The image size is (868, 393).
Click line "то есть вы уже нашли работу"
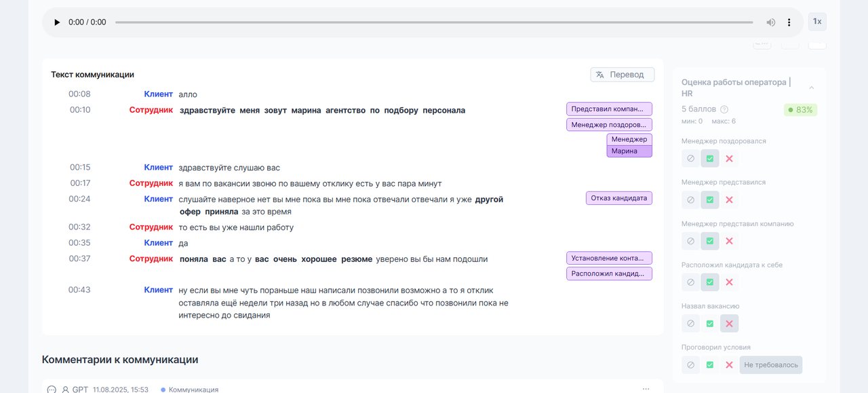point(236,227)
